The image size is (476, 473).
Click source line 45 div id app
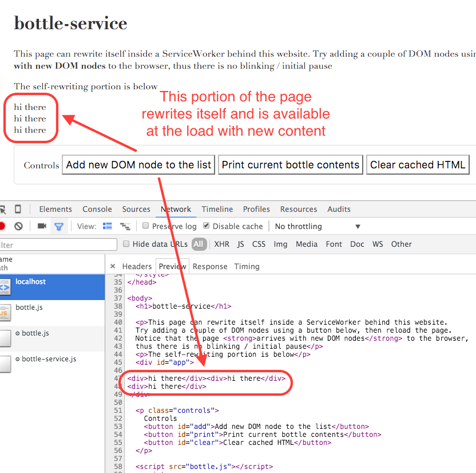pos(165,362)
